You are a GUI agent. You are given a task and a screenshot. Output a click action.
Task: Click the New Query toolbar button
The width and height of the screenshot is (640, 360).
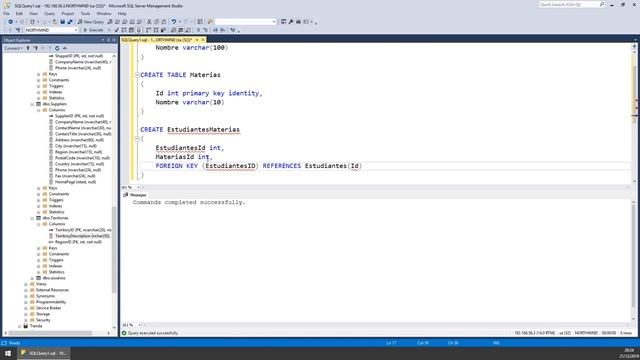point(91,22)
